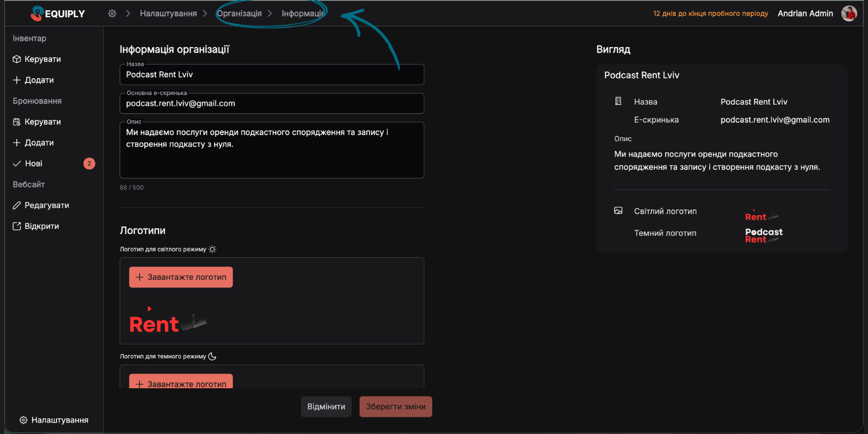Open Andrian Admin user avatar
This screenshot has width=868, height=434.
tap(849, 14)
